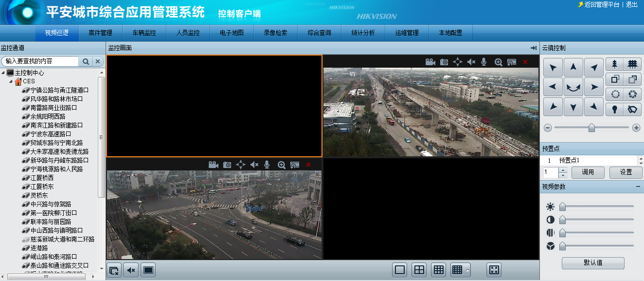Click the focus near squares icon

(x=615, y=79)
